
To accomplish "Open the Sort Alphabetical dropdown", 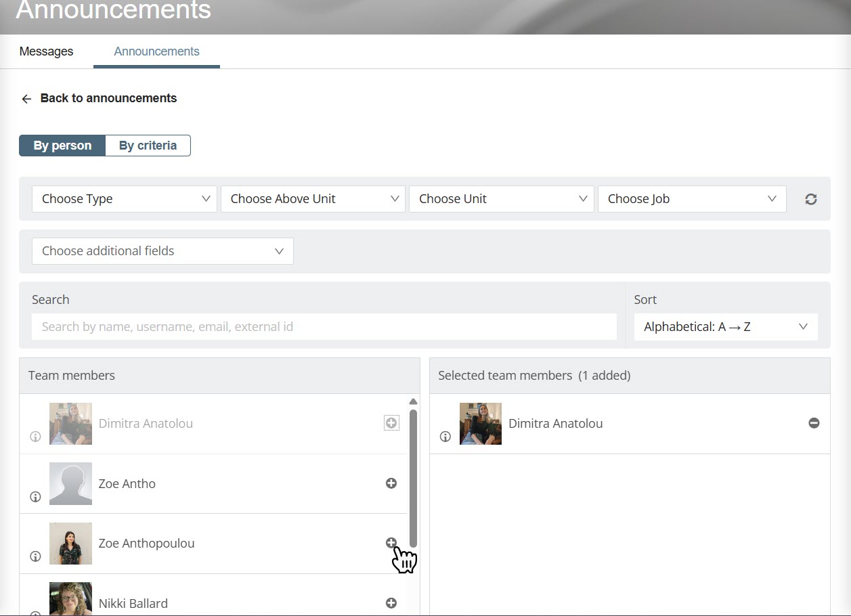I will (725, 327).
